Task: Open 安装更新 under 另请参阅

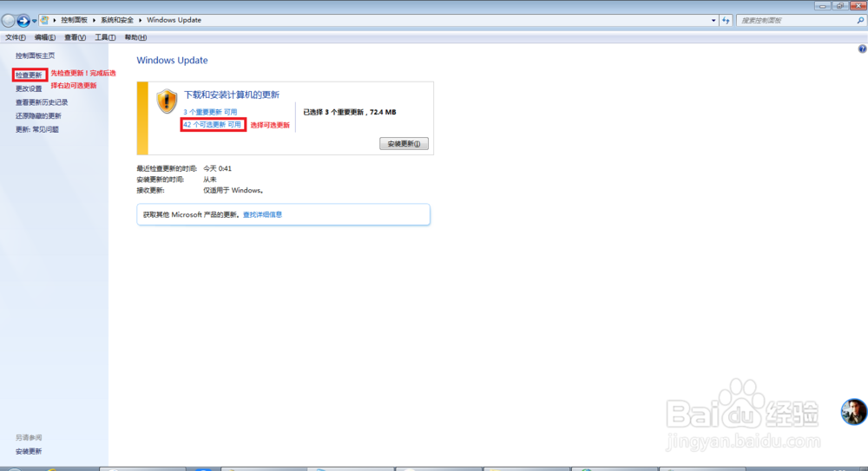Action: (x=29, y=452)
